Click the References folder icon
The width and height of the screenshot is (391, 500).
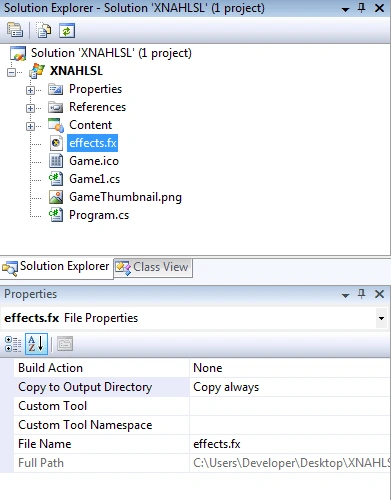click(55, 107)
